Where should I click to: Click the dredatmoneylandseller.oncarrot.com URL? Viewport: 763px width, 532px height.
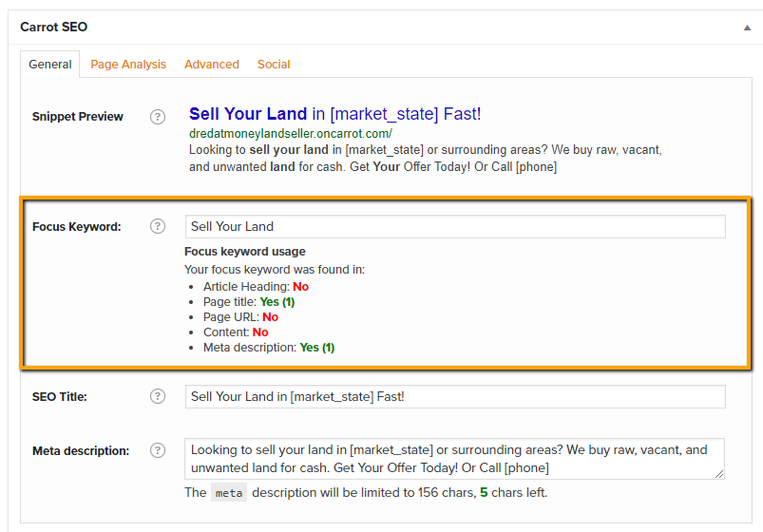[291, 133]
